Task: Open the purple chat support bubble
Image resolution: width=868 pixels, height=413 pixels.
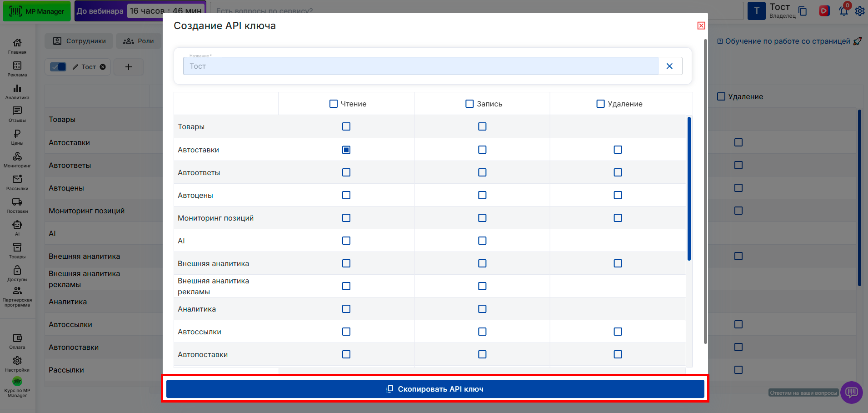Action: [x=852, y=392]
